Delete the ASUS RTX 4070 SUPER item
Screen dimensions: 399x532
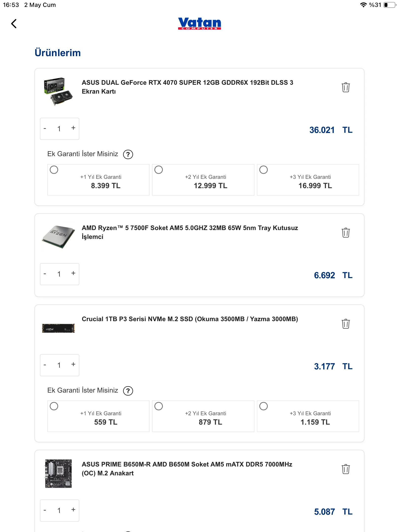[x=346, y=87]
